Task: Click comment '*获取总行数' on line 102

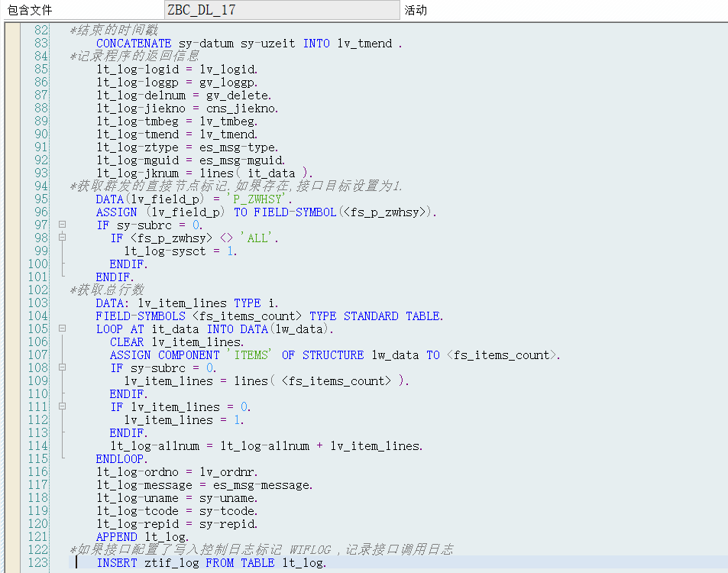Action: (107, 290)
